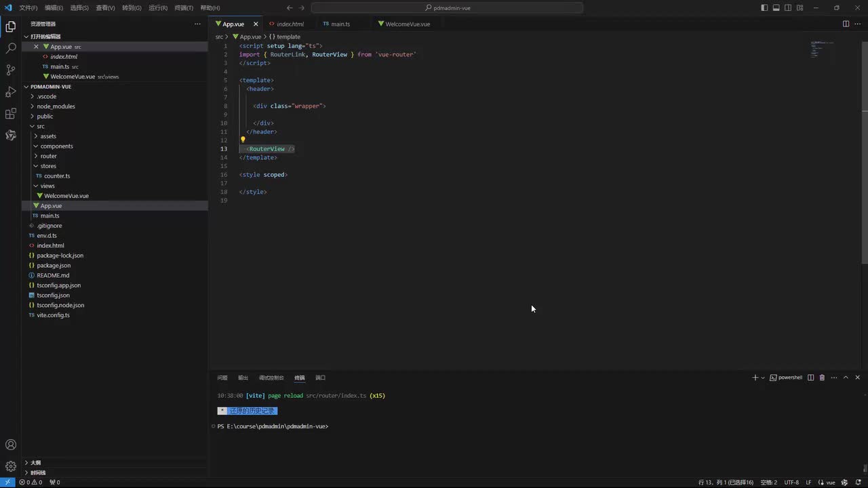Click the lightbulb code action icon
The image size is (868, 488).
243,140
